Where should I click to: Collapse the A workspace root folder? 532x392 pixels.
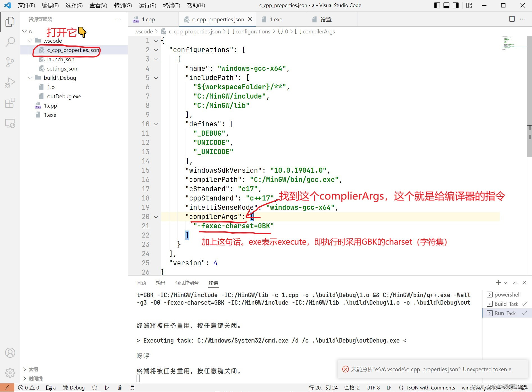click(x=25, y=31)
